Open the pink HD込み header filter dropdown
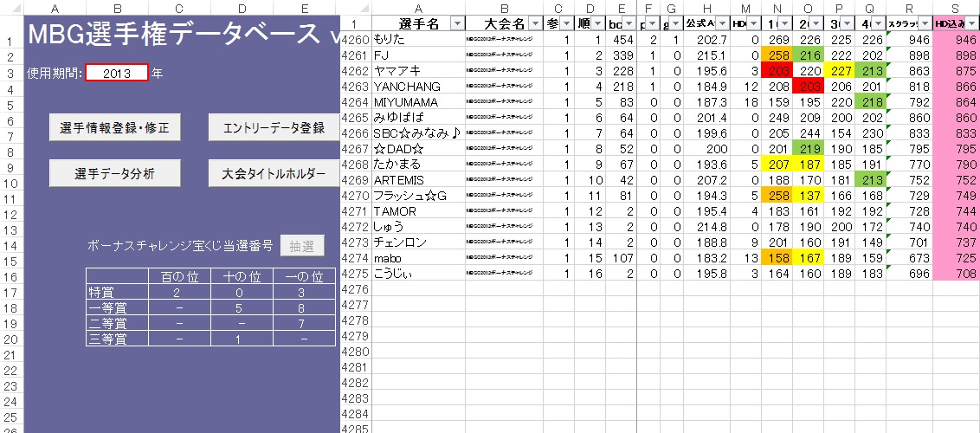 pyautogui.click(x=971, y=24)
